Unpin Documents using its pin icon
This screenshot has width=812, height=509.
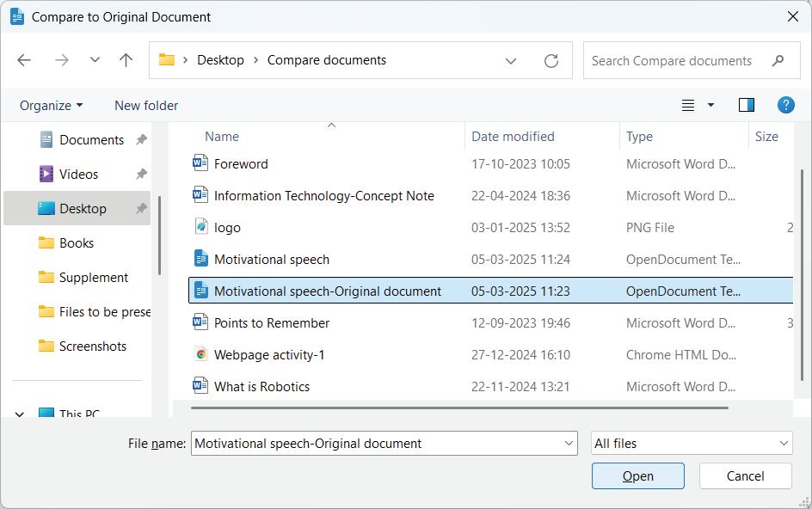(x=141, y=139)
